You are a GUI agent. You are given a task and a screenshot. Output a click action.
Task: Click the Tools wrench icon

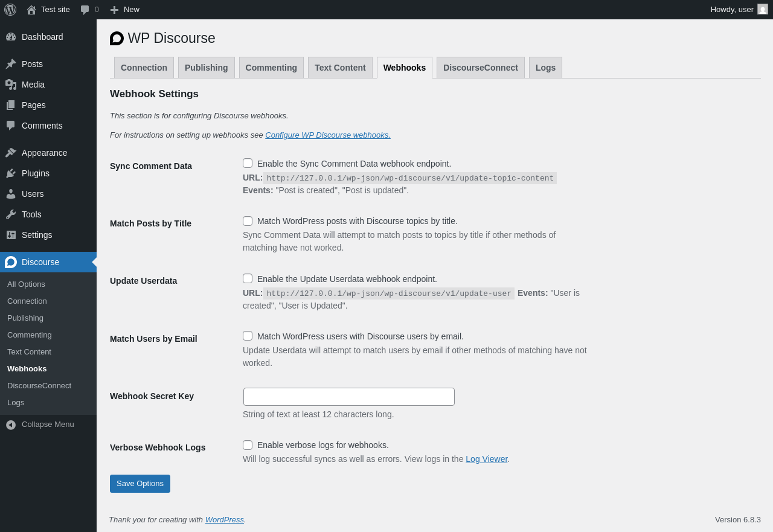[11, 214]
